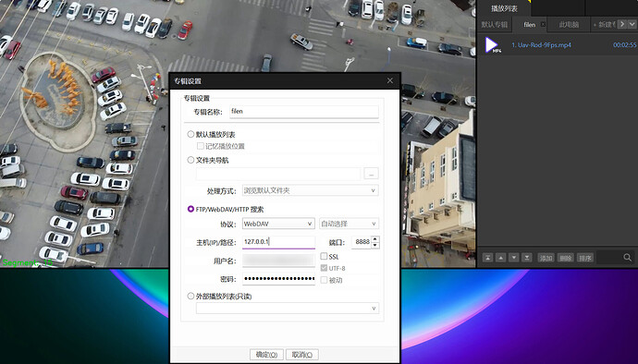
Task: Move playlist item up one
Action: point(501,258)
